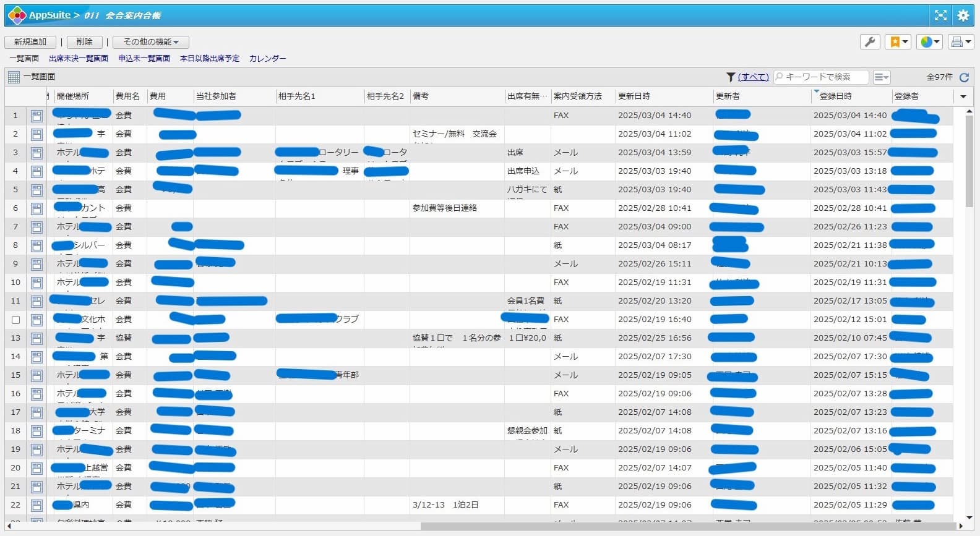Click the wrench tool icon
Viewport: 980px width, 536px height.
tap(870, 42)
